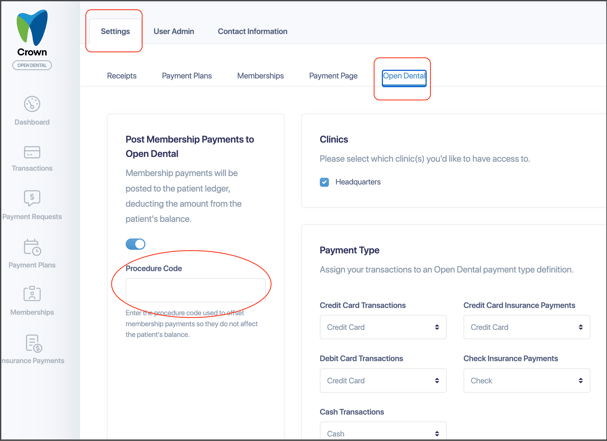Switch to the Contact Information tab
The image size is (607, 441).
[x=252, y=31]
